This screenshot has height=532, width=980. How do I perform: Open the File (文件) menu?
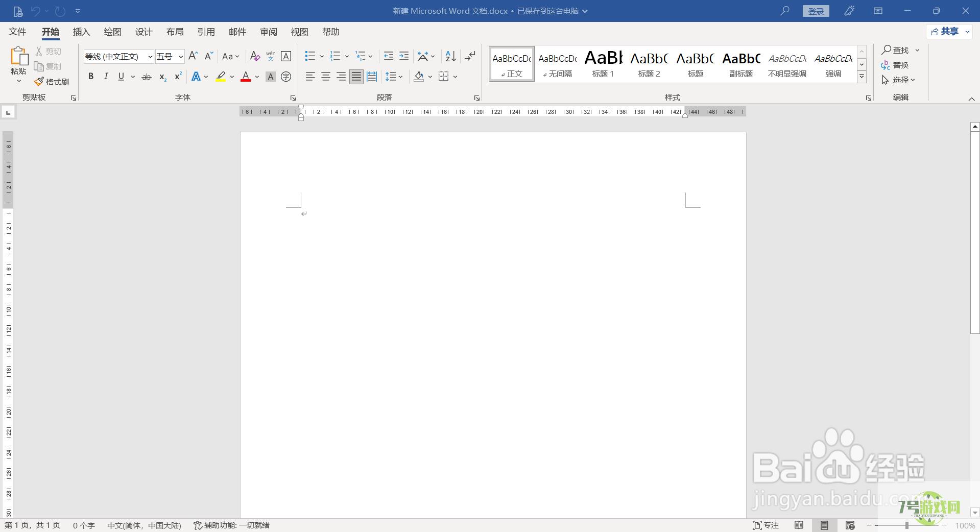pyautogui.click(x=17, y=32)
